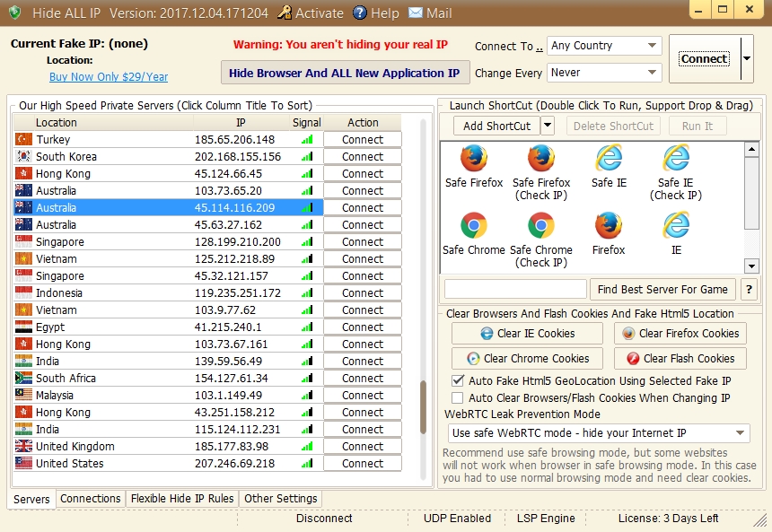This screenshot has width=772, height=532.
Task: Click Clear Chrome Cookies button
Action: (x=527, y=358)
